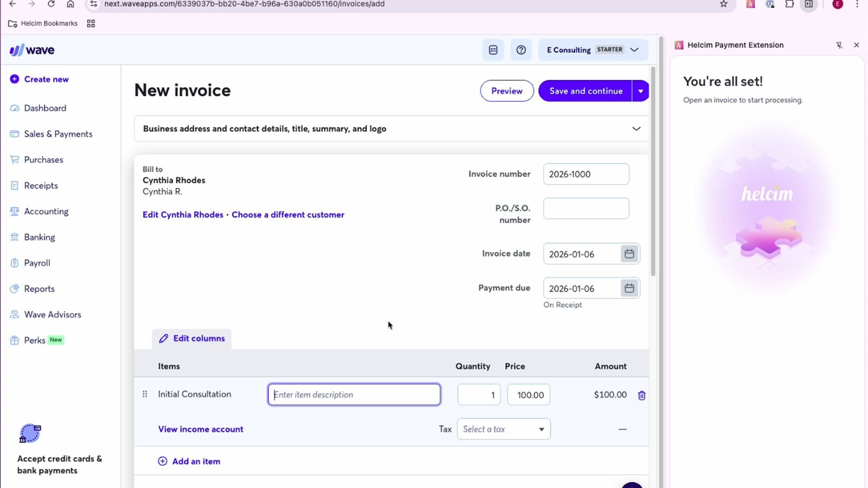Grab the drag handle on item row

pos(145,394)
